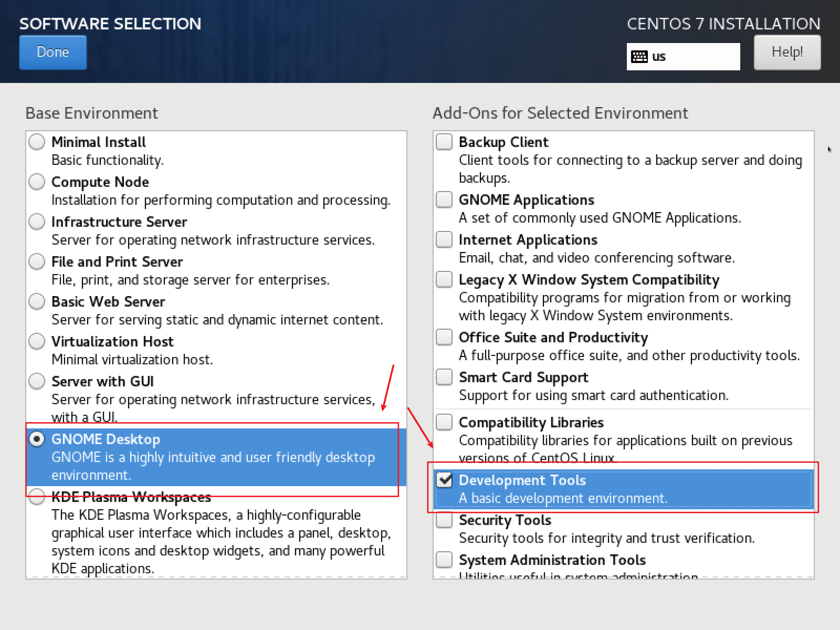Viewport: 840px width, 630px height.
Task: Check Office Suite and Productivity
Action: tap(444, 337)
